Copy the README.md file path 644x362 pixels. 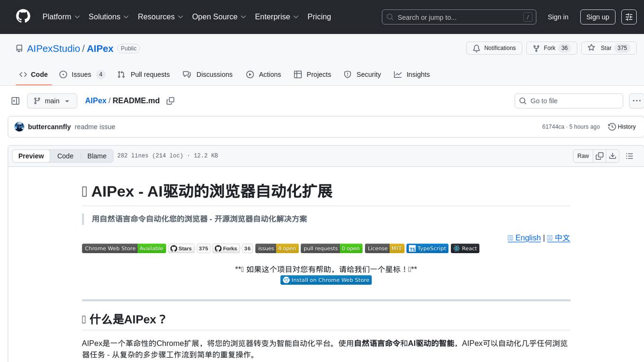point(170,101)
